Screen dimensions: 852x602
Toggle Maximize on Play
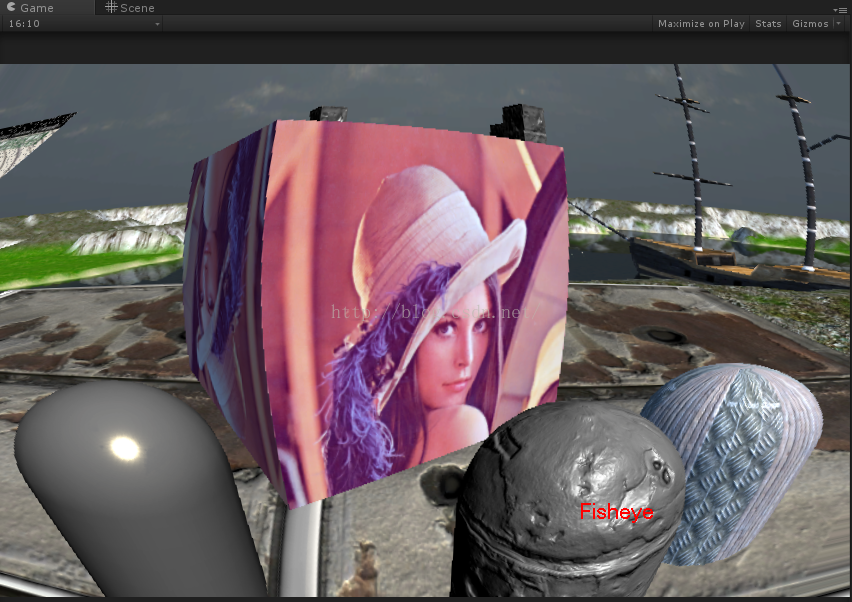pyautogui.click(x=701, y=24)
